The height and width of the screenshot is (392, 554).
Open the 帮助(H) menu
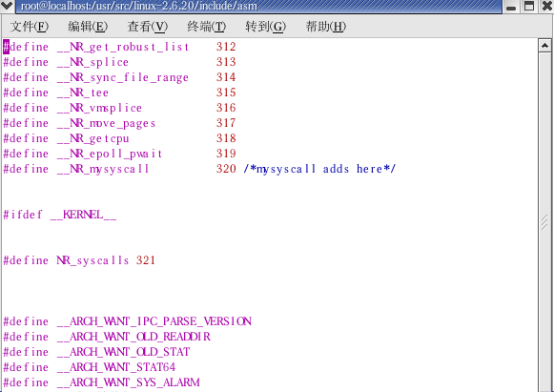click(x=326, y=27)
